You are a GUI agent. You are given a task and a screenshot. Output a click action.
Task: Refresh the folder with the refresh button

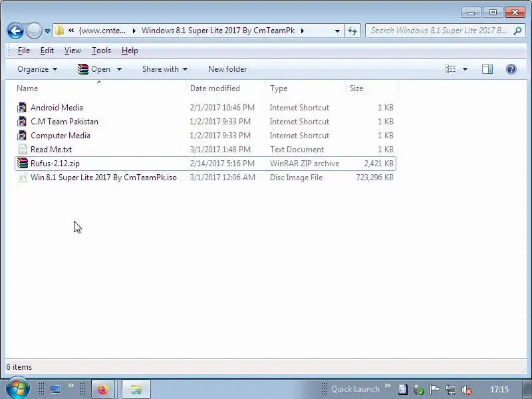[352, 31]
